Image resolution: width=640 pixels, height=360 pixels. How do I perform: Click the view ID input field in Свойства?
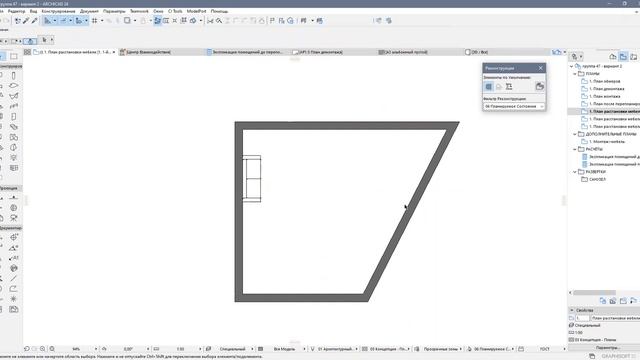point(582,318)
